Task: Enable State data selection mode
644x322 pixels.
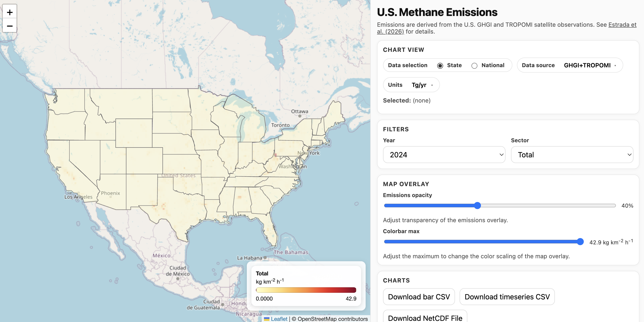Action: (440, 66)
